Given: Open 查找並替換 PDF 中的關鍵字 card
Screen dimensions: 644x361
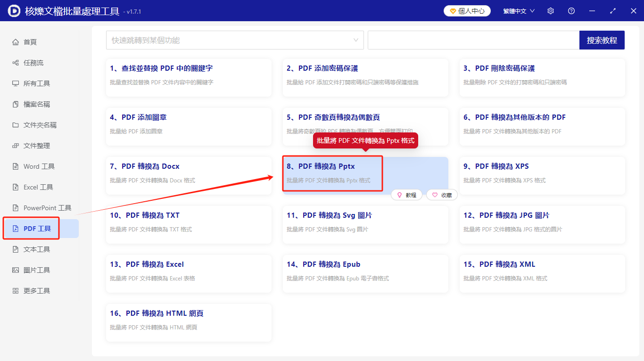Looking at the screenshot, I should point(189,78).
